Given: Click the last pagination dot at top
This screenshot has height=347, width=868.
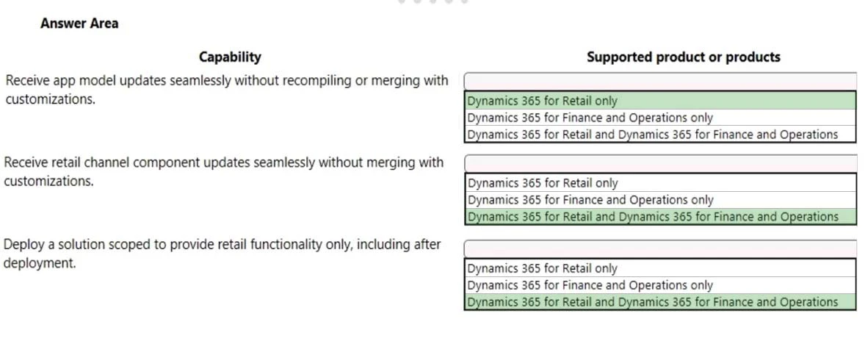Looking at the screenshot, I should [x=464, y=1].
